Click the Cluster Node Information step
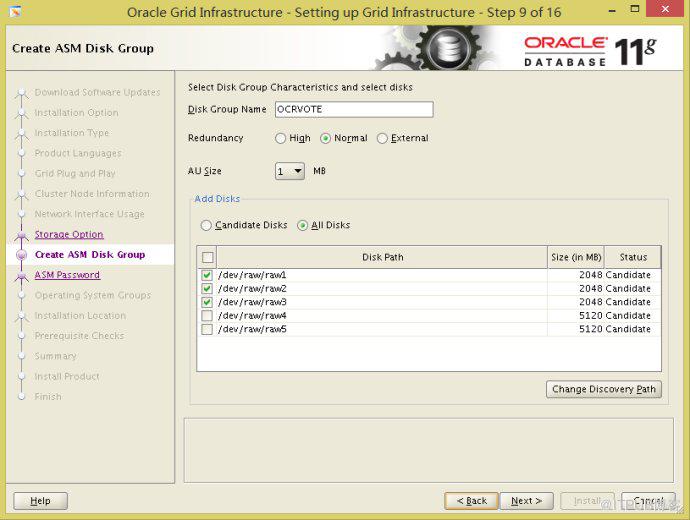 pos(92,194)
